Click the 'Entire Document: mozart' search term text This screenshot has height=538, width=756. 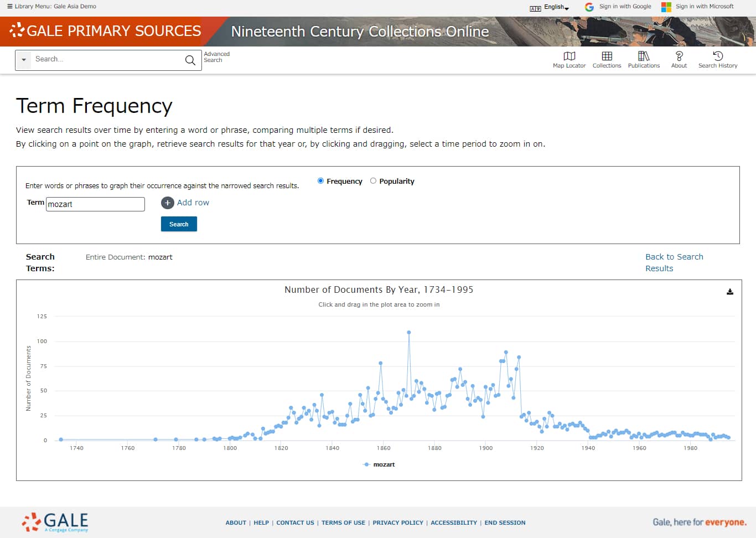(129, 257)
